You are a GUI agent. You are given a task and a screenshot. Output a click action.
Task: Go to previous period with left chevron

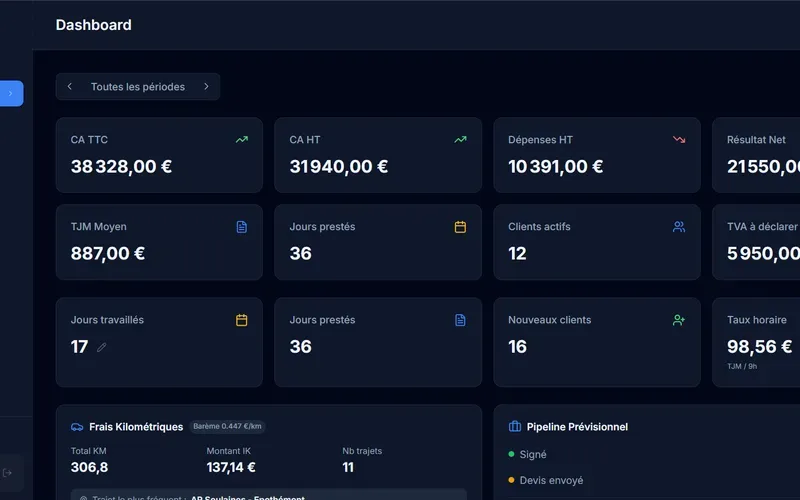click(x=70, y=87)
